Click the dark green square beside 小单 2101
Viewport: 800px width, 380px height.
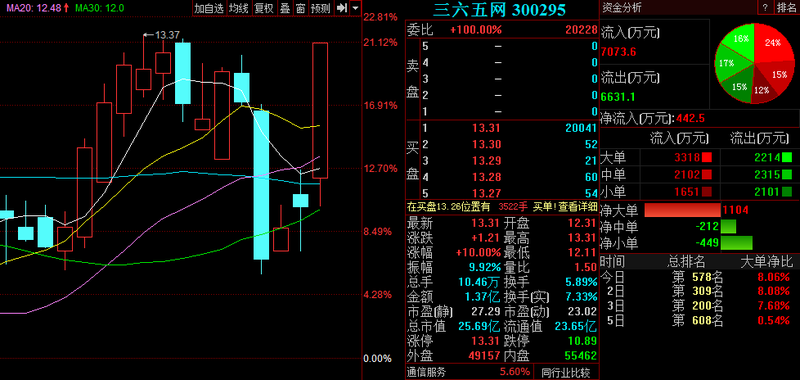pyautogui.click(x=787, y=192)
